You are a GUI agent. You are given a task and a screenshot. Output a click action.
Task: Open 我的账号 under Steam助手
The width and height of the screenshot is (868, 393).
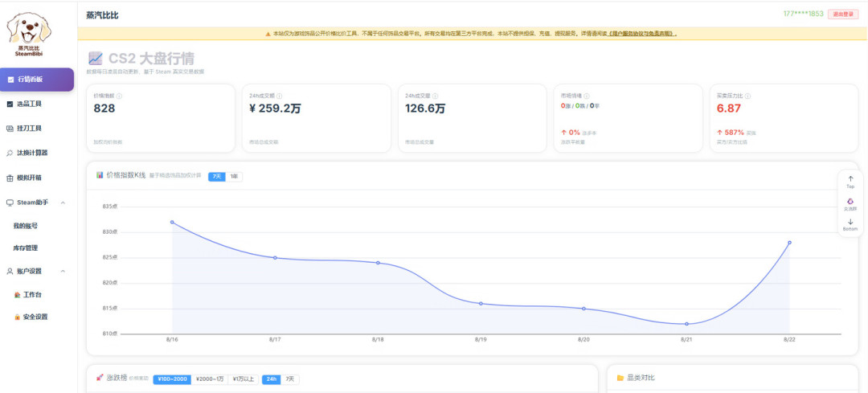click(x=26, y=226)
